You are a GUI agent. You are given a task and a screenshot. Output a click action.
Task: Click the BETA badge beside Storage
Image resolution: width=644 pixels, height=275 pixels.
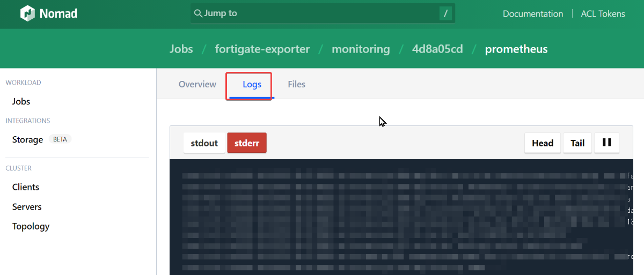pyautogui.click(x=60, y=139)
